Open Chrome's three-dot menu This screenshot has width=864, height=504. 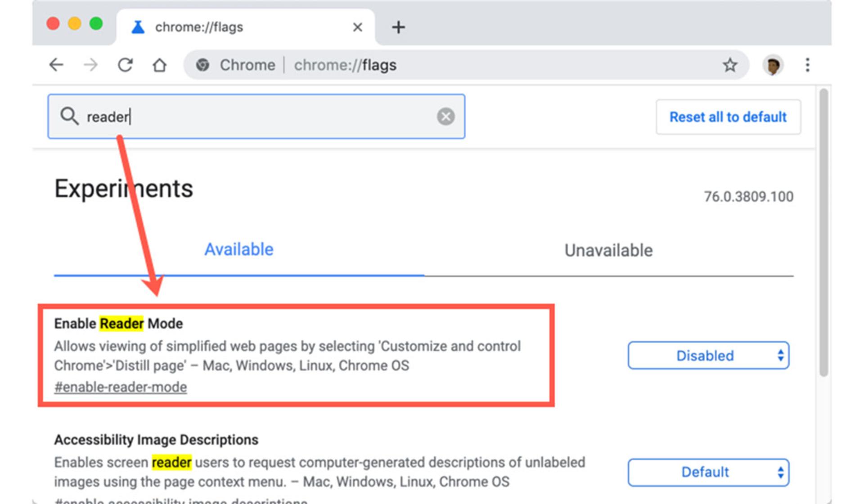pos(808,65)
